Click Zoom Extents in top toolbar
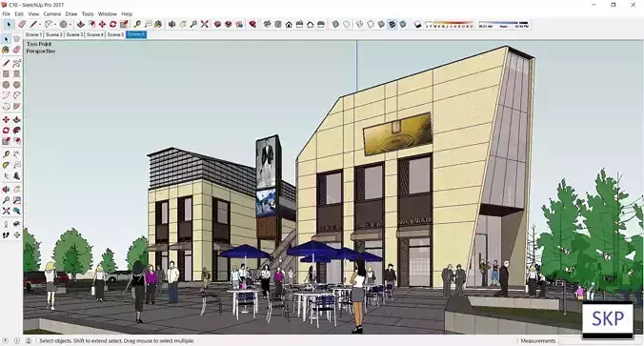 pos(205,24)
